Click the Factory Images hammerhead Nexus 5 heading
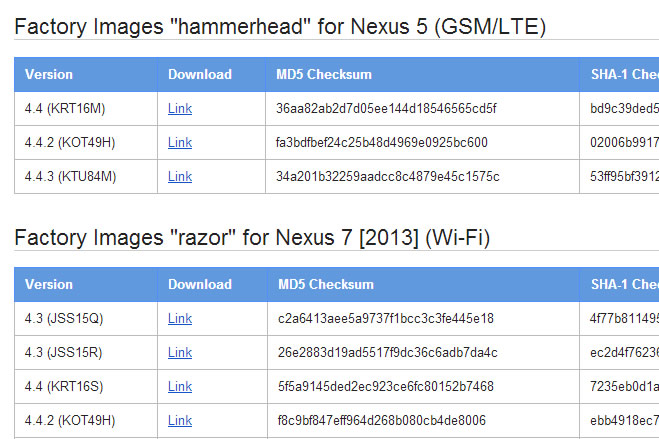Viewport: 659px width, 439px height. point(280,26)
